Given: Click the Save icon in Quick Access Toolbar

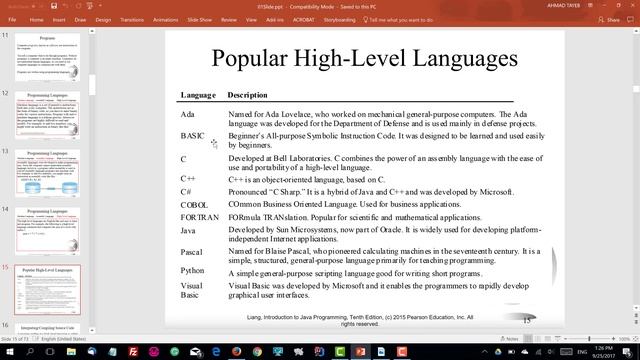Looking at the screenshot, I should click(54, 6).
